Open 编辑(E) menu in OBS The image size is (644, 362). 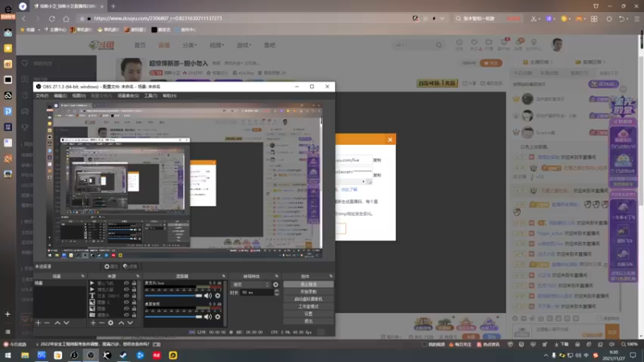click(60, 96)
